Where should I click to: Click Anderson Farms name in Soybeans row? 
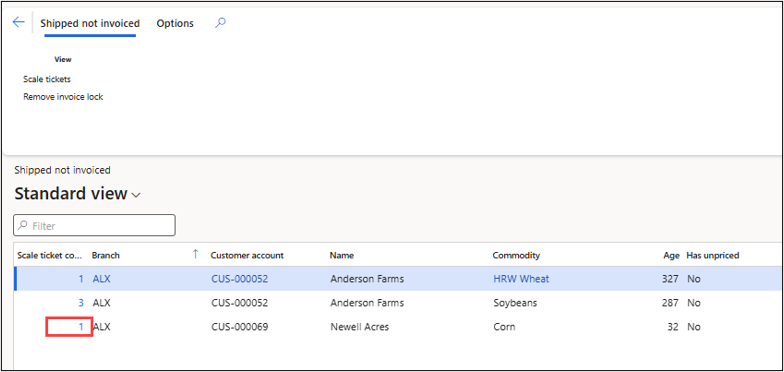click(x=367, y=302)
